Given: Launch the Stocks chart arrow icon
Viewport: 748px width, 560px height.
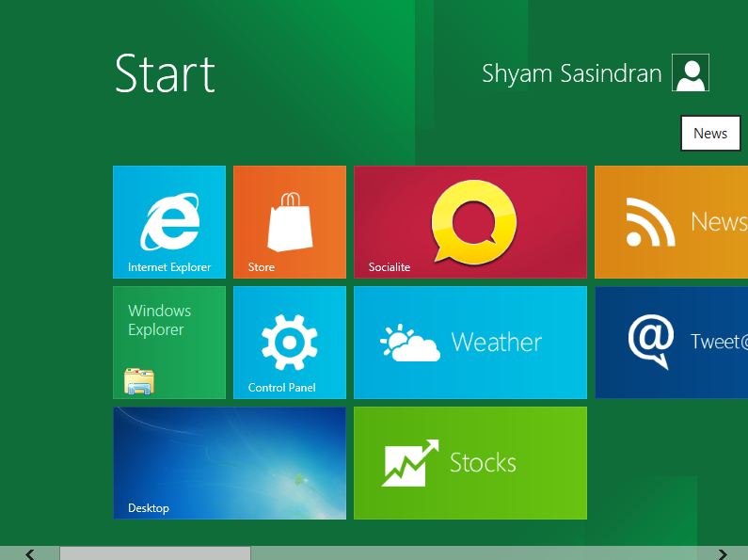Looking at the screenshot, I should pyautogui.click(x=409, y=463).
